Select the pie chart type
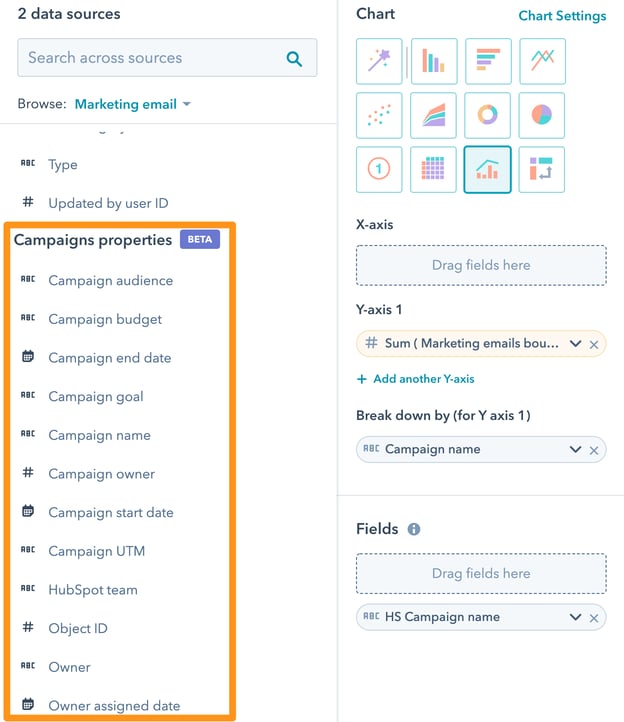This screenshot has height=722, width=624. pyautogui.click(x=542, y=115)
